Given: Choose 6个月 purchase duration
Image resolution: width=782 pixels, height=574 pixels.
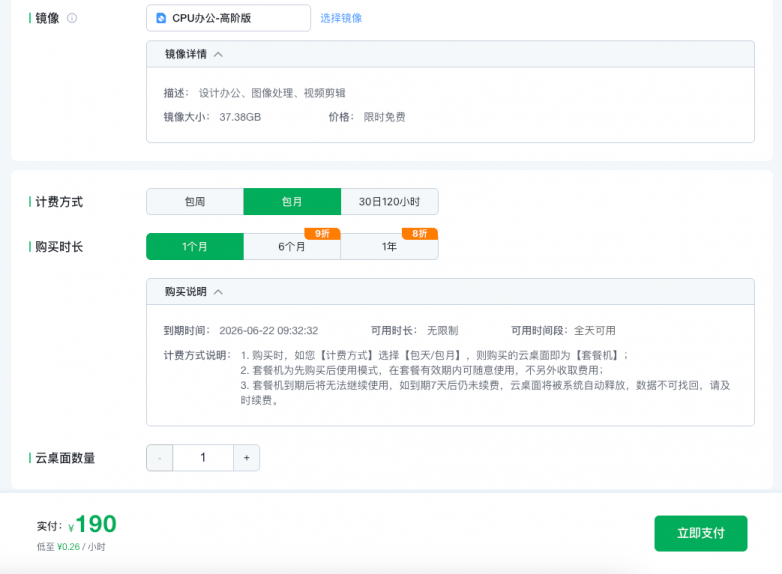Looking at the screenshot, I should click(x=292, y=246).
